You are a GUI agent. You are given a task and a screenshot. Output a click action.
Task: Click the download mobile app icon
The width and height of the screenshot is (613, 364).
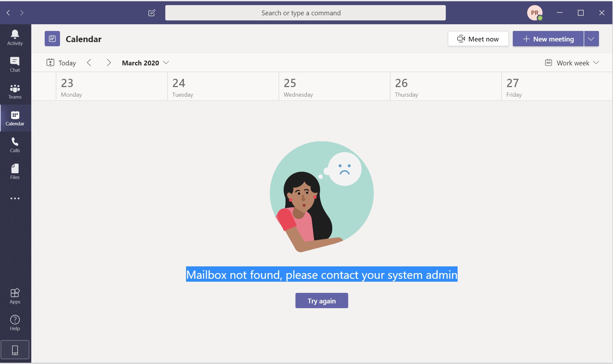coord(15,350)
